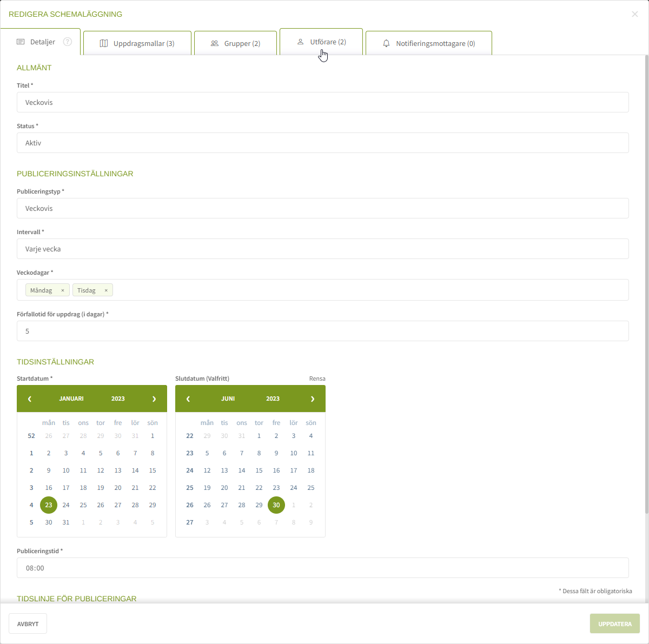Click Rensa to clear the end date
This screenshot has height=644, width=649.
click(317, 379)
